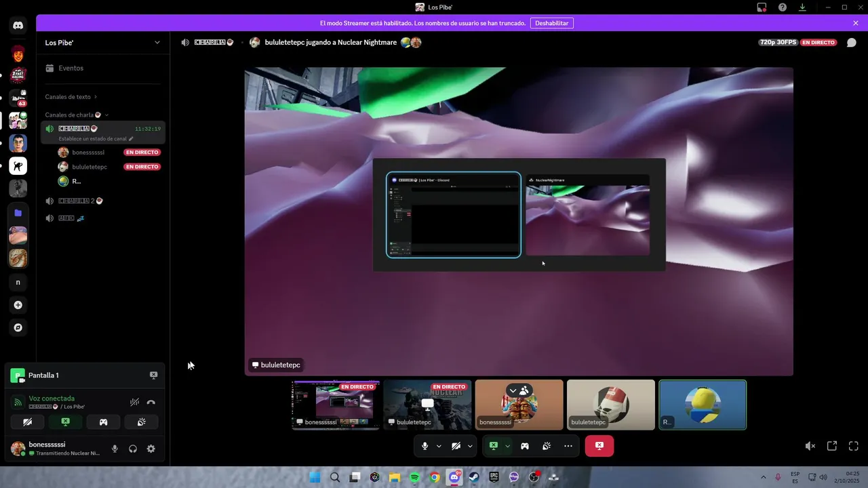This screenshot has width=868, height=488.
Task: Click 'bululetetepc jugando a Nuclear Nightmare' header
Action: coord(331,42)
